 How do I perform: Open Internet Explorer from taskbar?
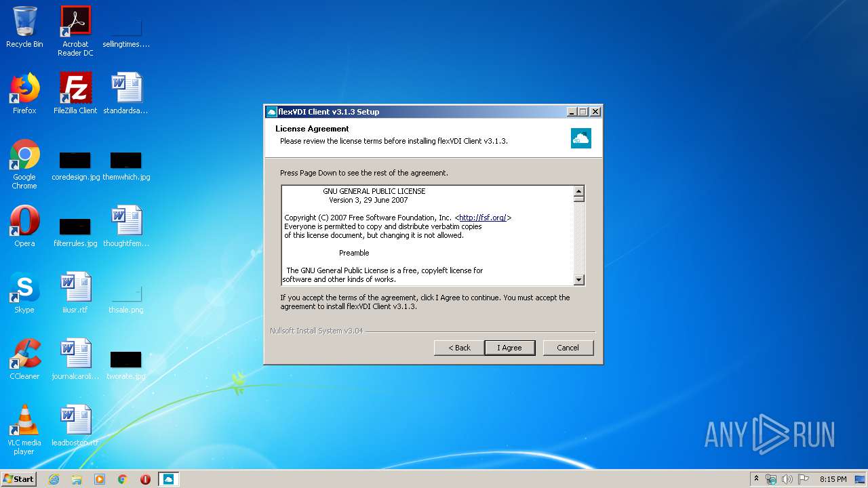pyautogui.click(x=54, y=479)
